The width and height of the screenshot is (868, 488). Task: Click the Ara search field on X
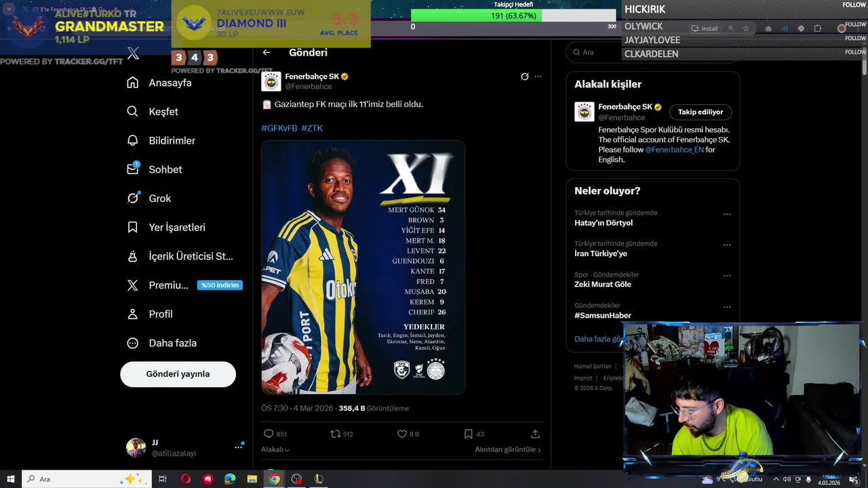pos(652,52)
